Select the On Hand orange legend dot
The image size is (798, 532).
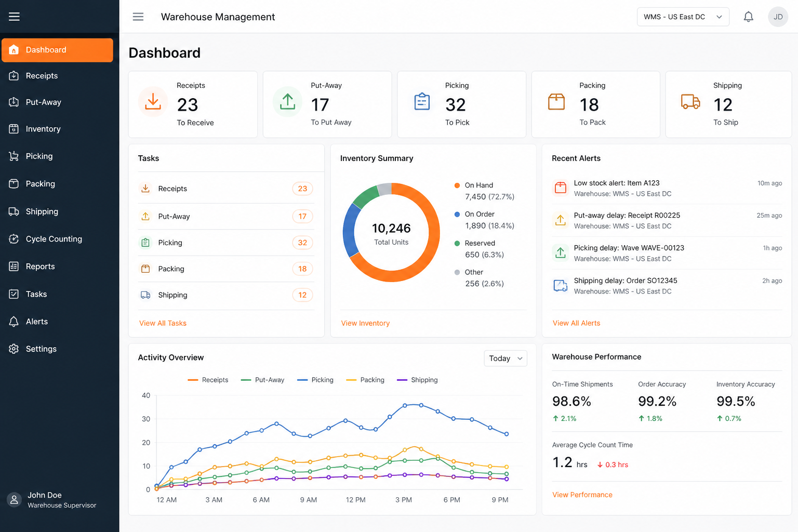point(457,185)
